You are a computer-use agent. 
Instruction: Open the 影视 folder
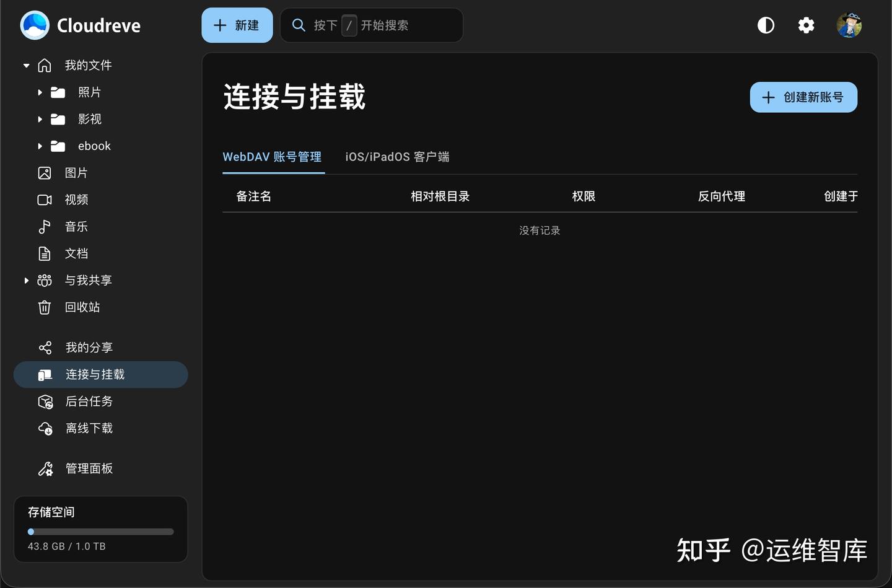pyautogui.click(x=90, y=119)
